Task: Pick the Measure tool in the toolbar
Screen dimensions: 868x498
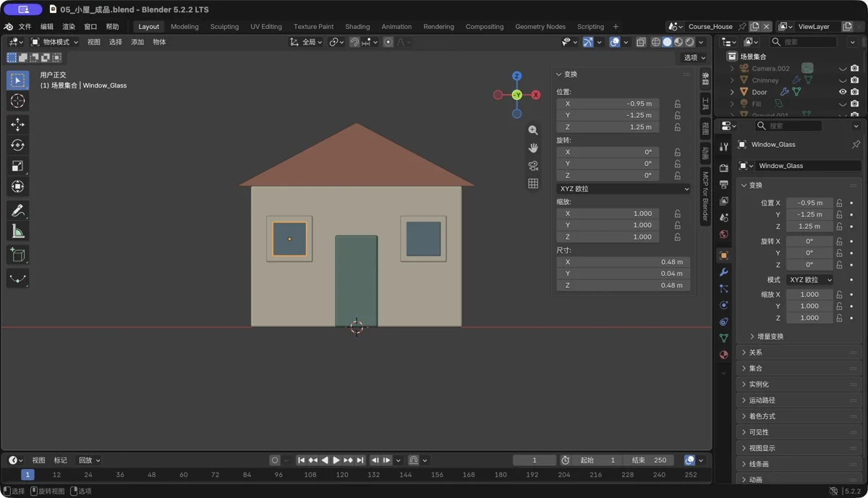Action: click(18, 232)
